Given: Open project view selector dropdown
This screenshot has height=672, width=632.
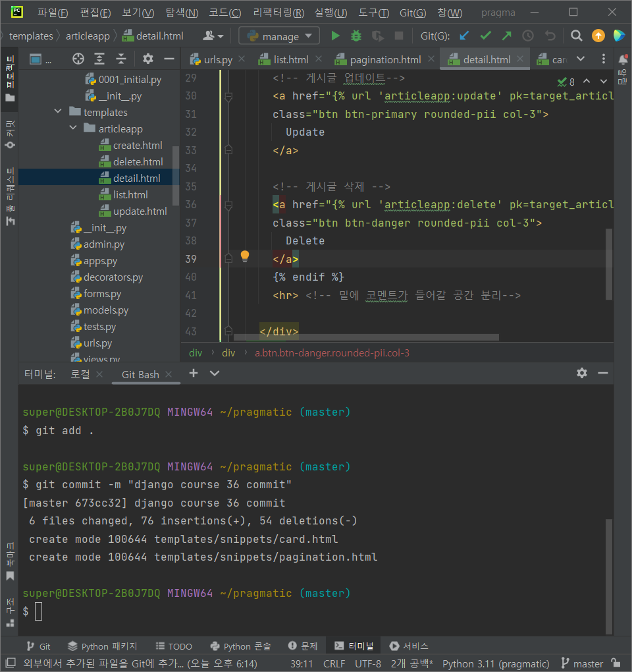Looking at the screenshot, I should (41, 59).
